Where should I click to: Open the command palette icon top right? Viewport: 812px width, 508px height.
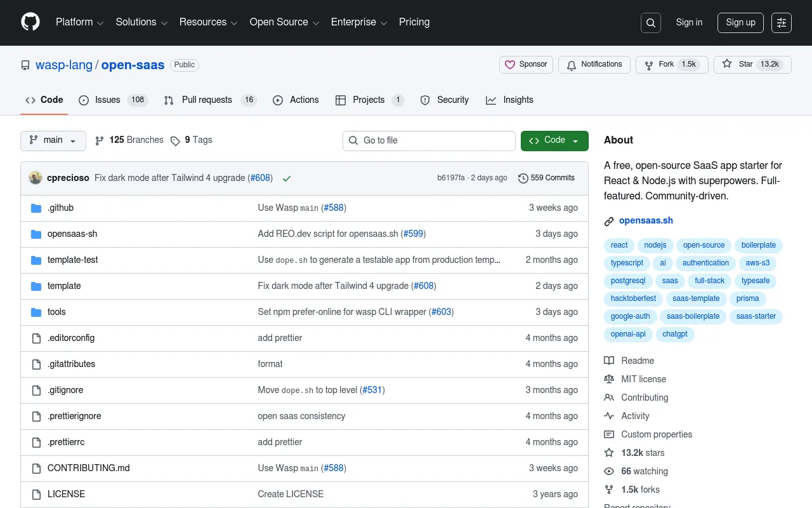pos(781,22)
